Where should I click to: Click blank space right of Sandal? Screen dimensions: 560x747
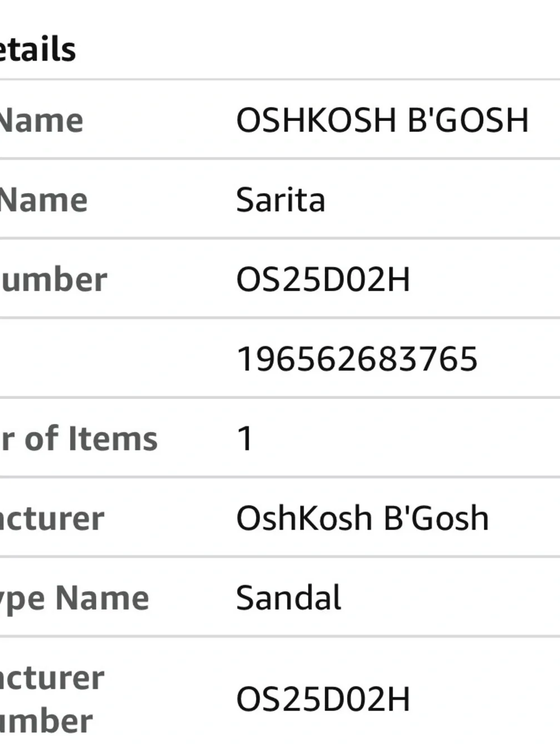pos(451,598)
